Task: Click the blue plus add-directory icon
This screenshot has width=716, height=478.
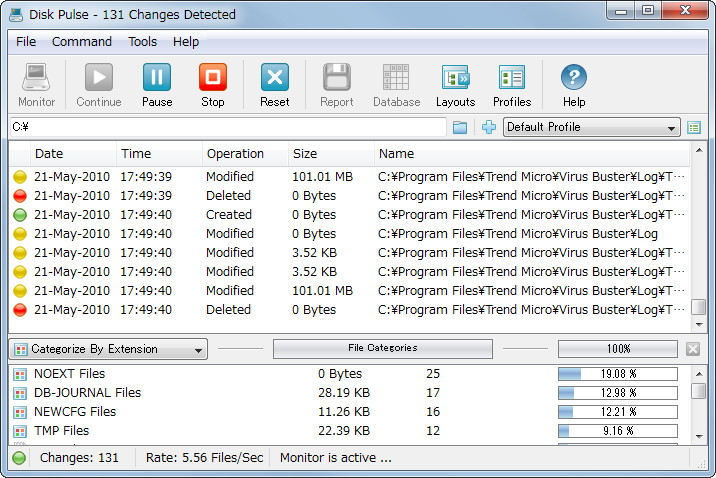Action: click(489, 127)
